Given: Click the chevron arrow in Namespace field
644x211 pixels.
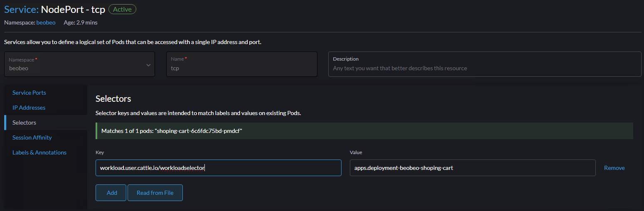Looking at the screenshot, I should tap(148, 65).
